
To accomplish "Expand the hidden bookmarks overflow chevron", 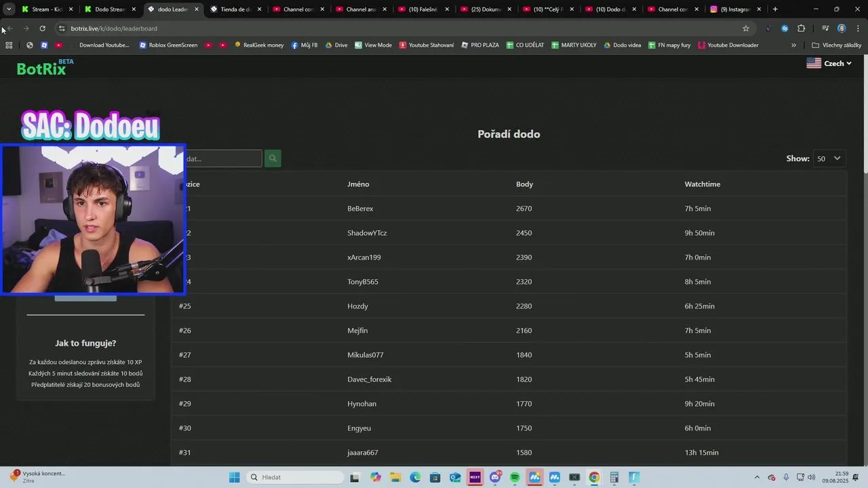I will click(793, 45).
